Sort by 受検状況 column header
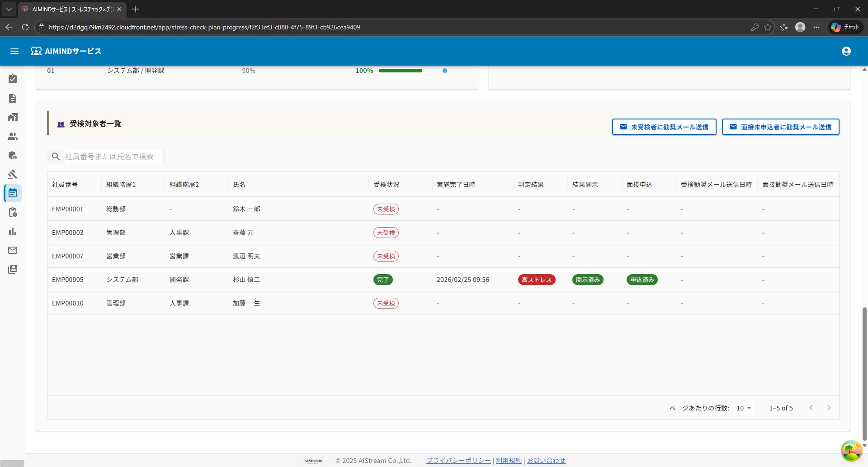This screenshot has height=467, width=868. point(387,185)
